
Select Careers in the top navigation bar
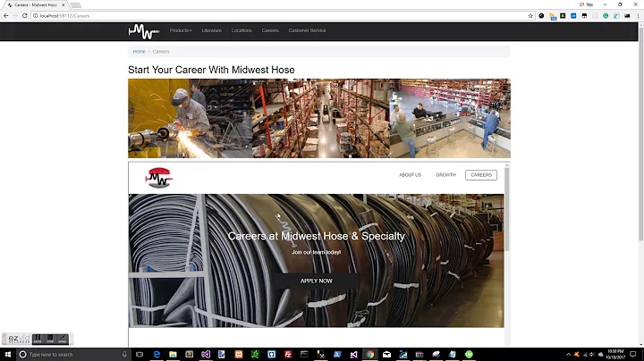[x=270, y=30]
